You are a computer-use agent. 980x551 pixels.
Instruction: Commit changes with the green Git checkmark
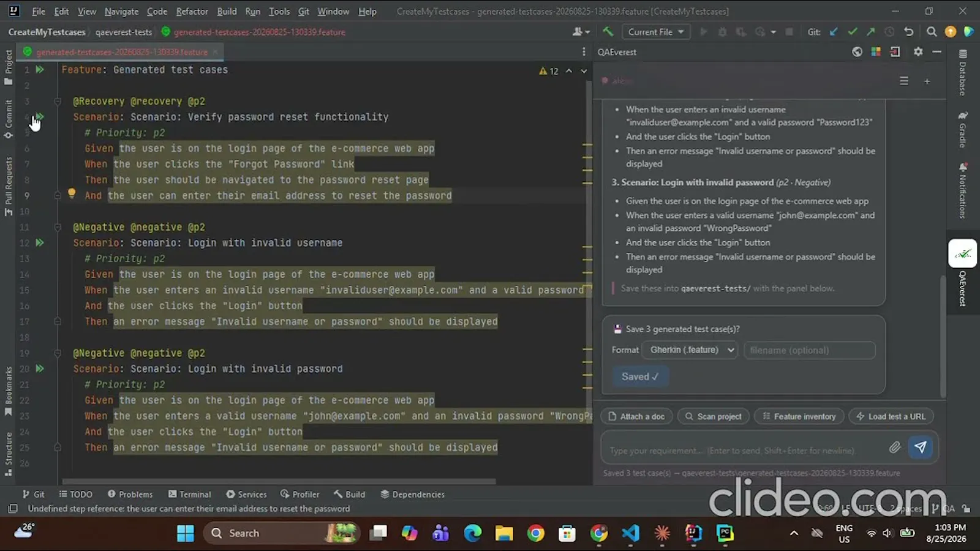pyautogui.click(x=852, y=32)
